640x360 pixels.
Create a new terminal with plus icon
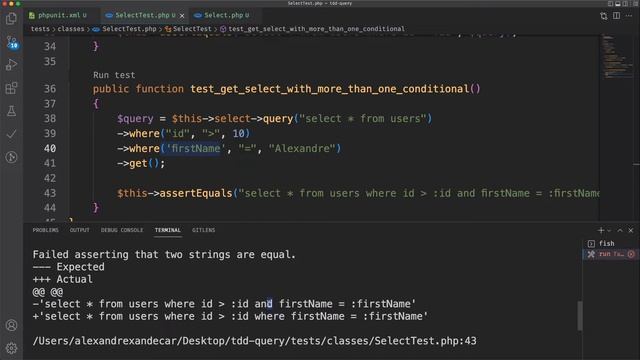pos(601,231)
